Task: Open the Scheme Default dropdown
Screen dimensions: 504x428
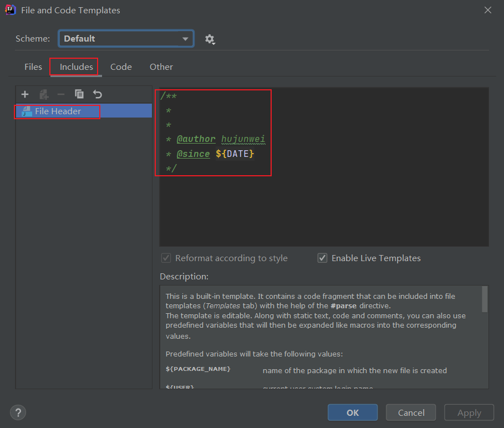Action: tap(126, 39)
